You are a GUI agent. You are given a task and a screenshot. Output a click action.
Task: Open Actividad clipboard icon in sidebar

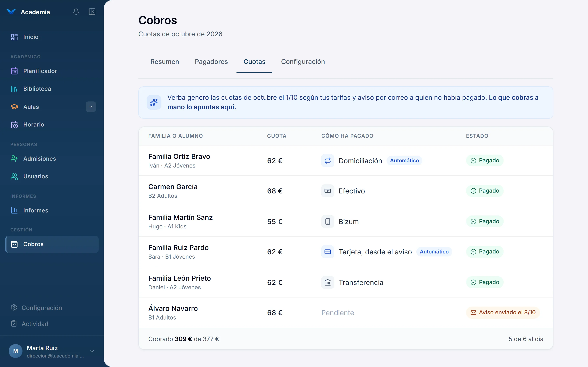[14, 324]
